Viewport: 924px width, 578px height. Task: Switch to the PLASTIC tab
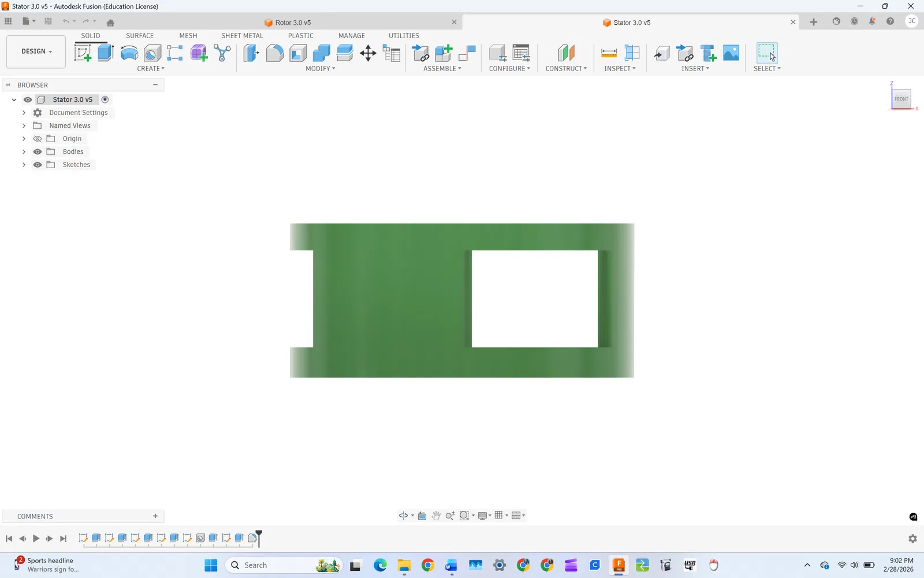coord(301,36)
